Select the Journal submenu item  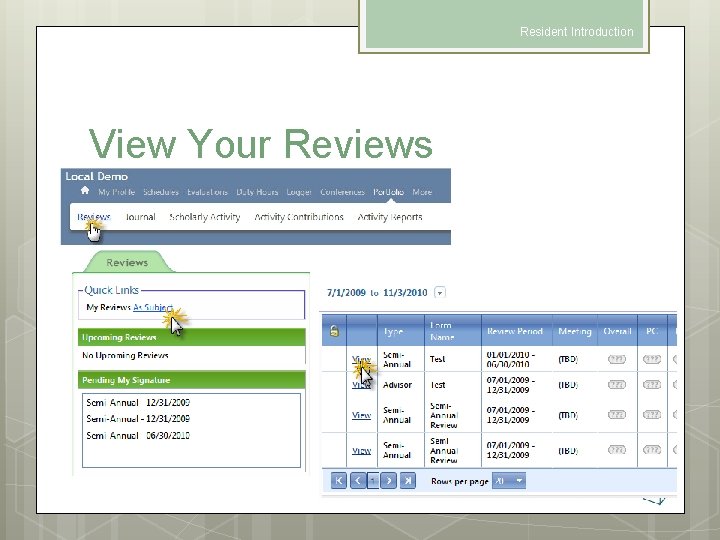(140, 217)
